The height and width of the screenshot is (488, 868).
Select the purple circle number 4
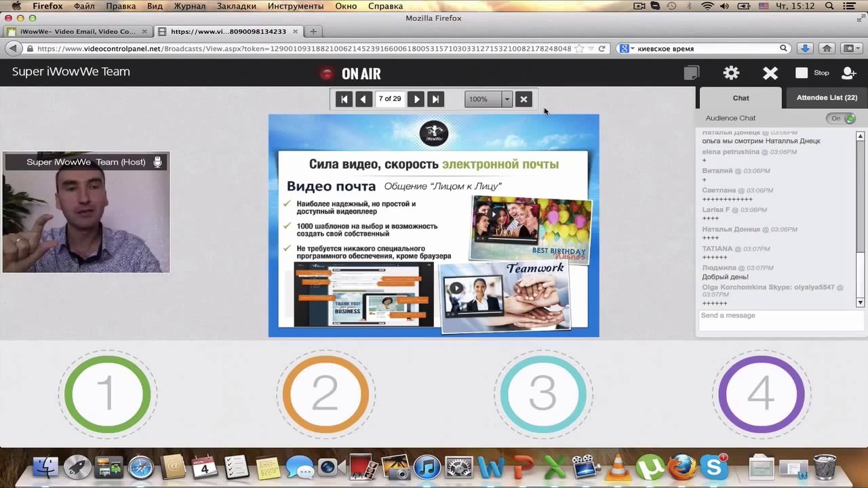click(x=761, y=394)
